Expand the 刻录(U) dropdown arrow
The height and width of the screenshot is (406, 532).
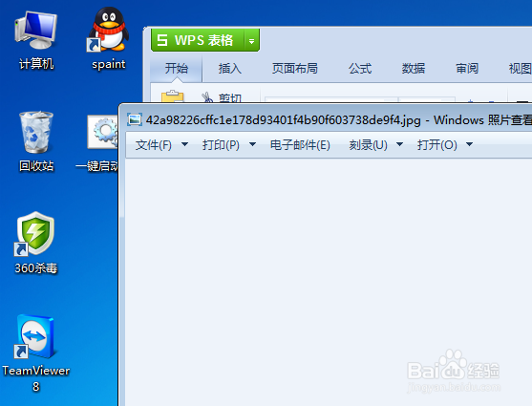[x=399, y=144]
